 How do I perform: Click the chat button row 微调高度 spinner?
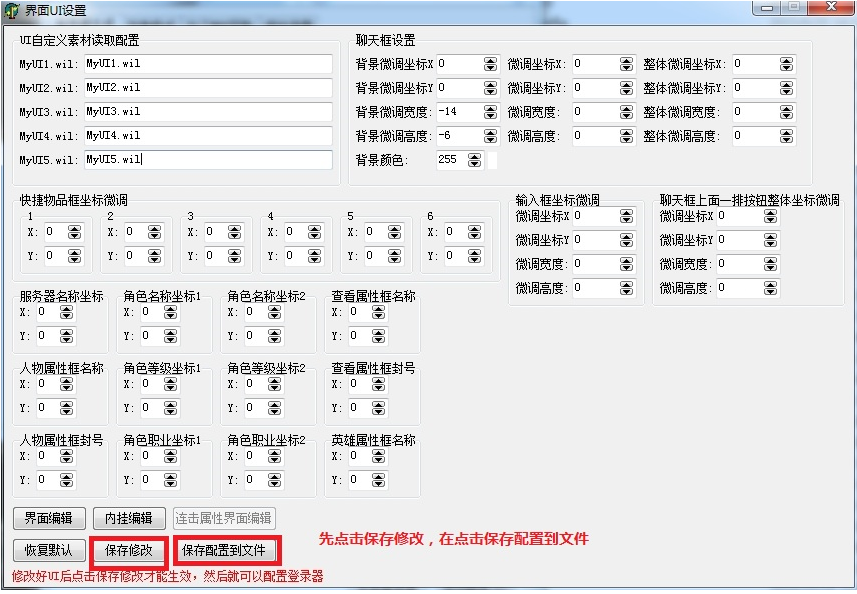(x=770, y=288)
